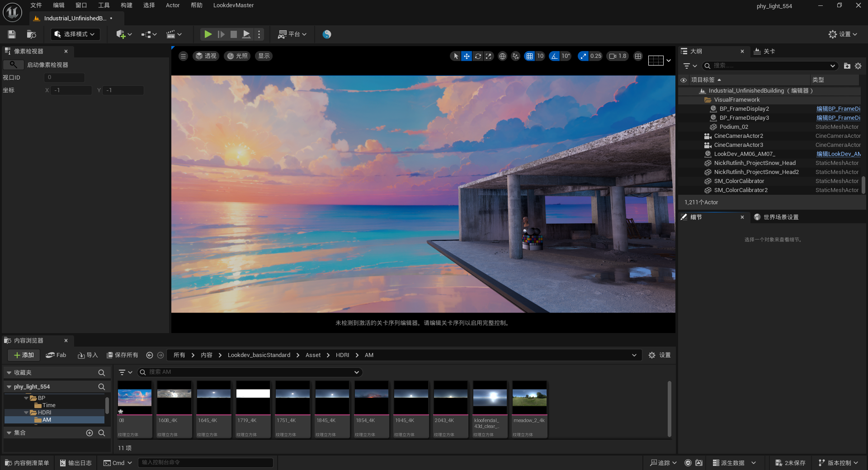
Task: Select the rotate gizmo tool
Action: 478,56
